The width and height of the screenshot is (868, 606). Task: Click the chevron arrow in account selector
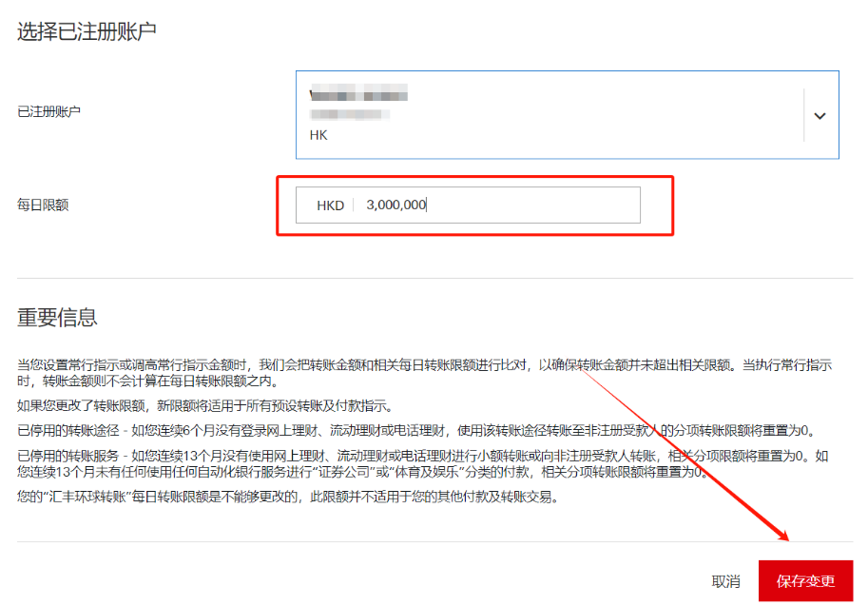[x=820, y=116]
